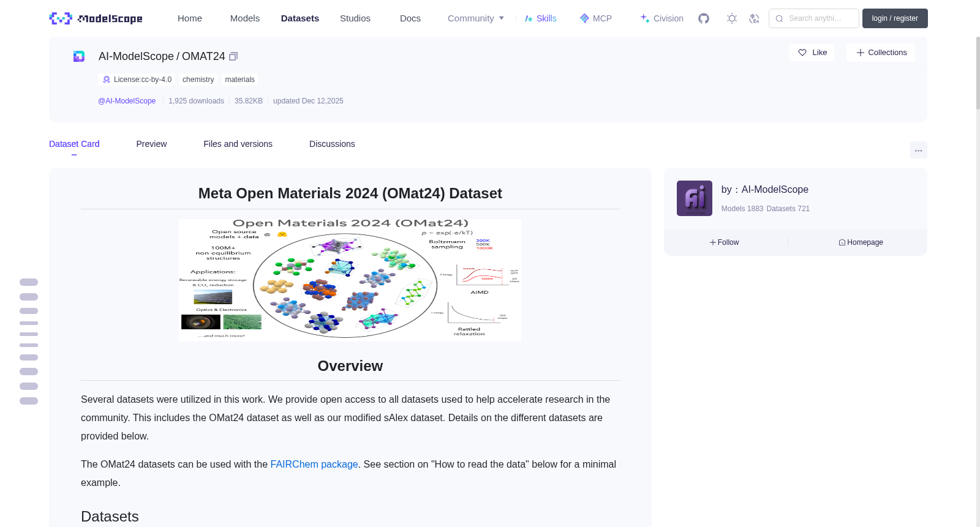Viewport: 980px width, 527px height.
Task: Open AI-ModelScope organization avatar
Action: tap(694, 198)
